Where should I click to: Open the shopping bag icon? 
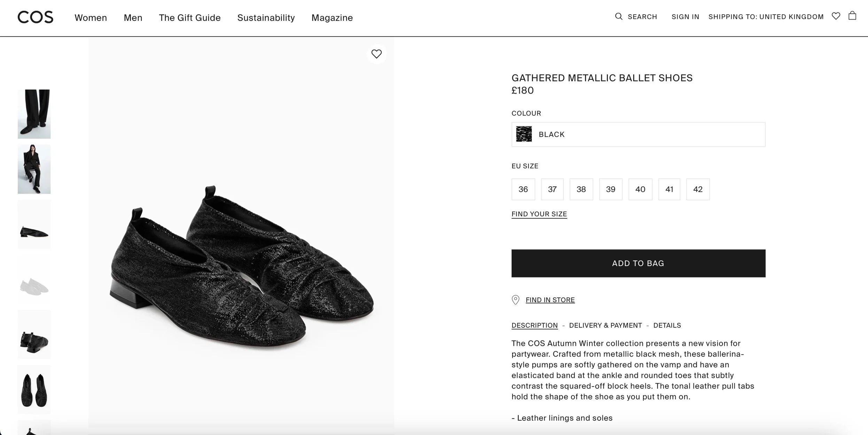pyautogui.click(x=852, y=16)
